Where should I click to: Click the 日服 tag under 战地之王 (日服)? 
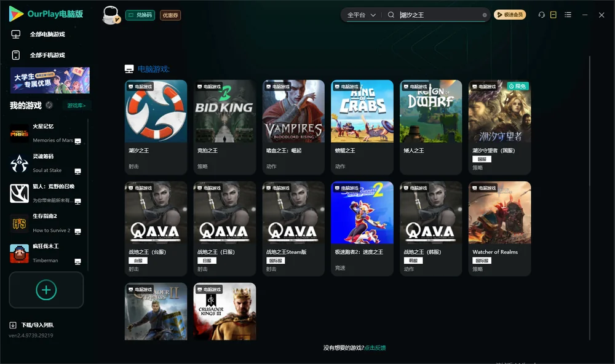[207, 261]
